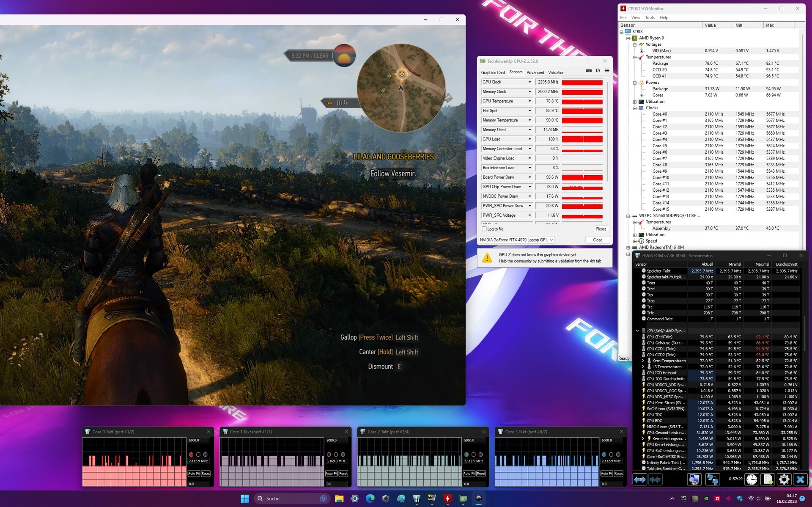Expand Kern-Temperaturen row in HWiNFO

coord(643,361)
